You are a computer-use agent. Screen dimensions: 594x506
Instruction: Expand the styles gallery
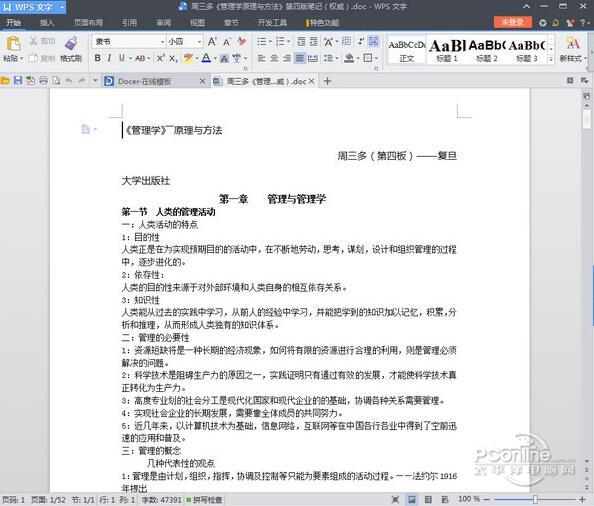(551, 59)
